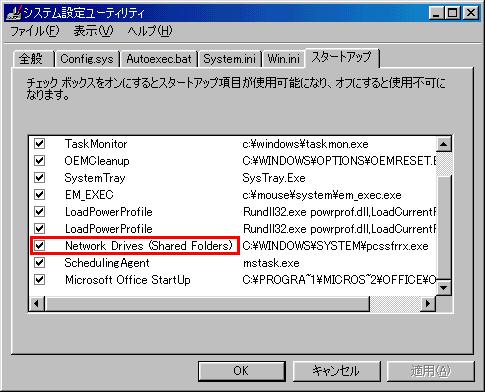Disable the SystemTray startup item checkbox
485x392 pixels.
[x=39, y=178]
